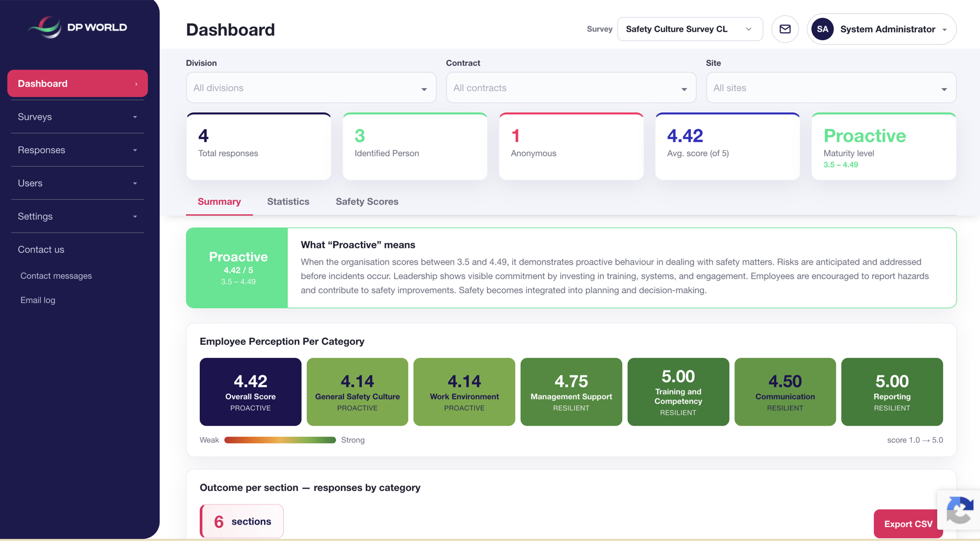
Task: Switch to the Safety Scores tab
Action: [367, 202]
